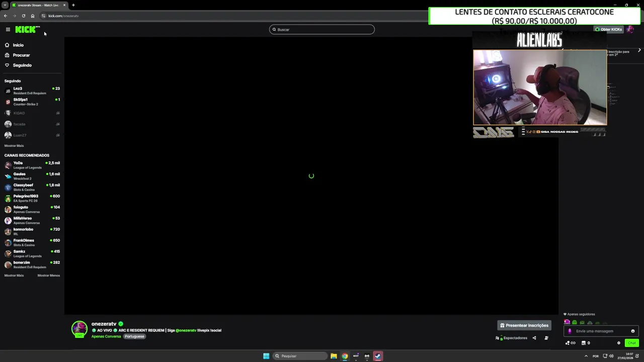644x362 pixels.
Task: Reload the page
Action: point(24,16)
